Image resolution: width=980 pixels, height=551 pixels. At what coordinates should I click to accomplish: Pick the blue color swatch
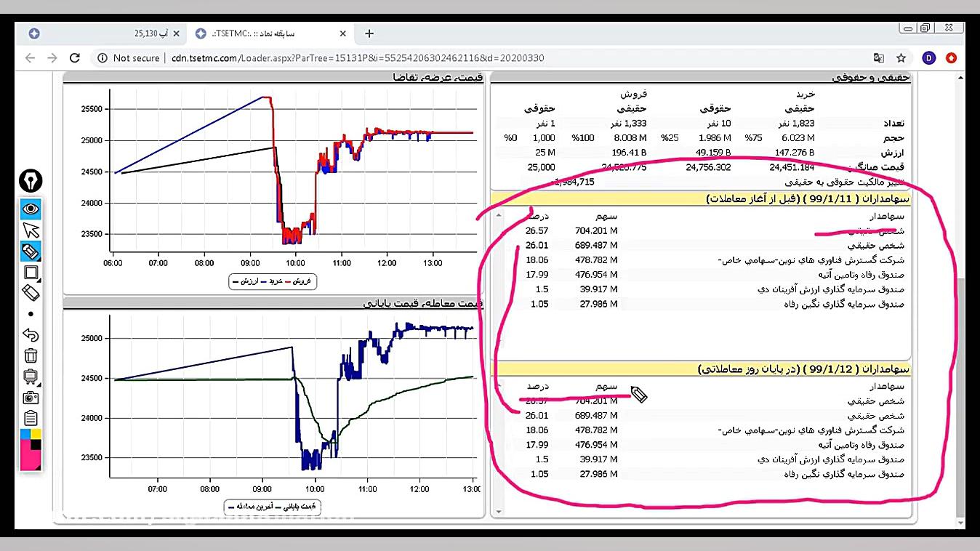pos(25,434)
